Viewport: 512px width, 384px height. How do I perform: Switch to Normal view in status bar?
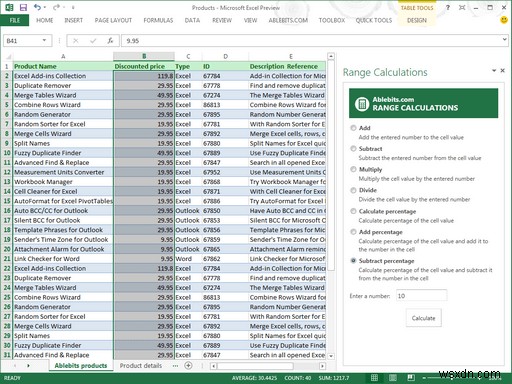coord(374,378)
